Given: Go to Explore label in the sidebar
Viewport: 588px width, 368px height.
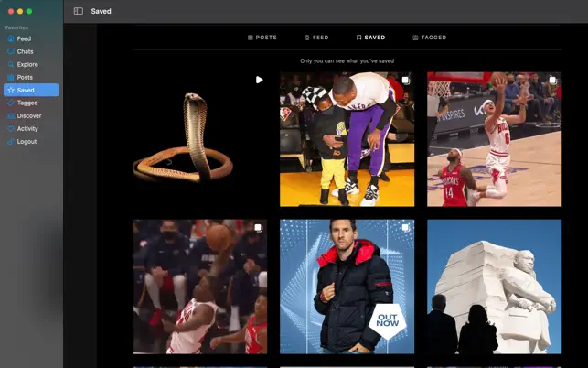Looking at the screenshot, I should coord(27,64).
